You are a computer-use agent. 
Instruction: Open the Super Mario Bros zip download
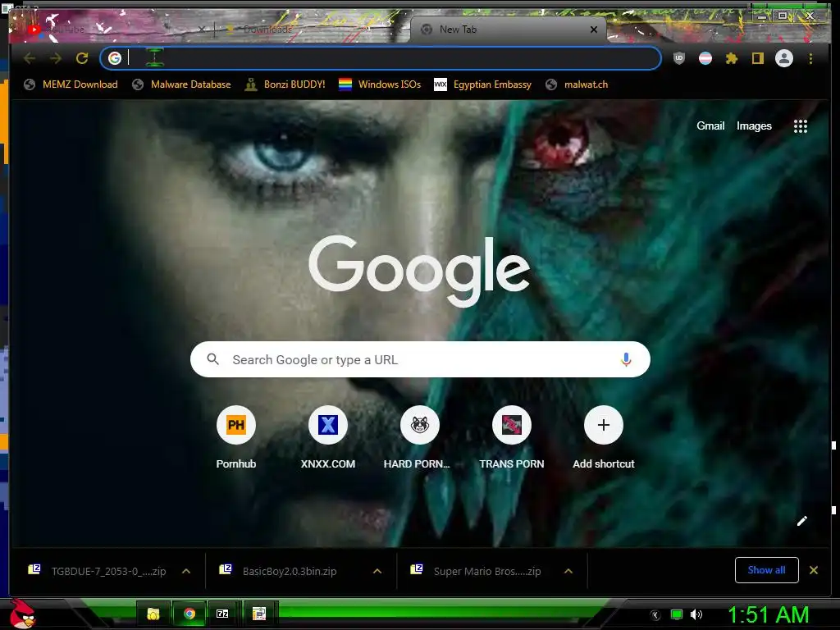[x=487, y=571]
